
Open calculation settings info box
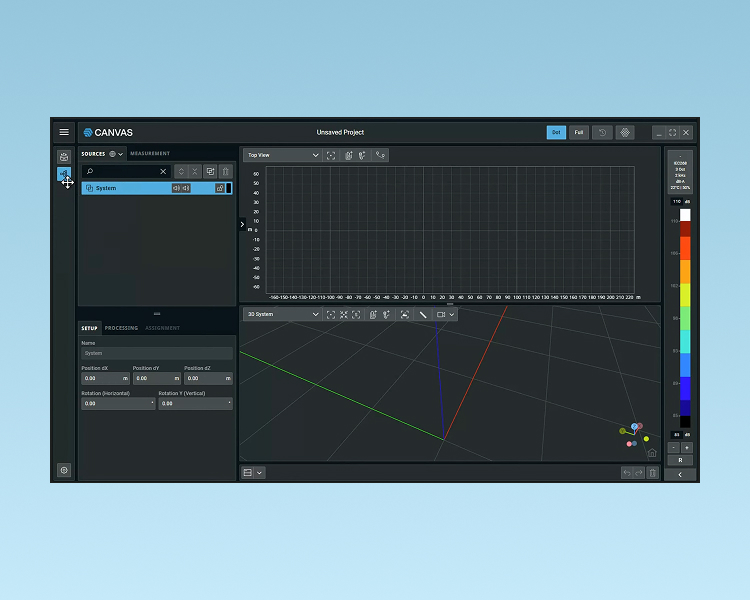pos(680,172)
